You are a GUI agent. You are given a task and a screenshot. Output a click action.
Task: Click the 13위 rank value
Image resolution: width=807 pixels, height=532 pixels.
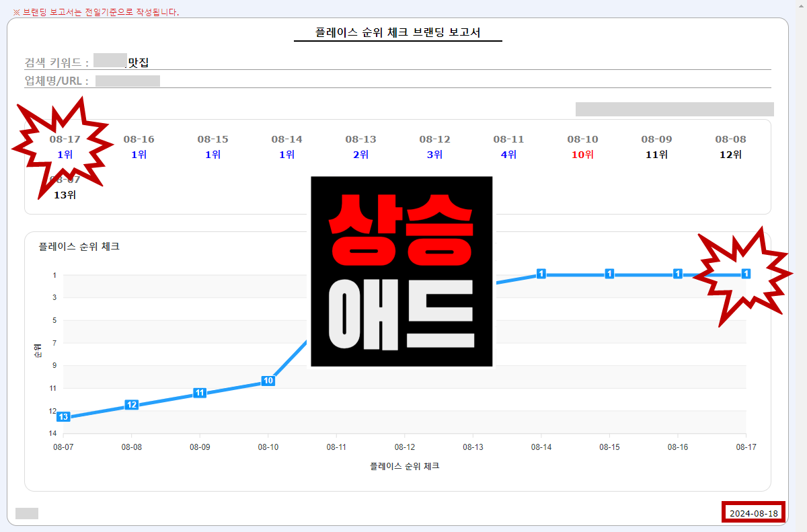[65, 195]
